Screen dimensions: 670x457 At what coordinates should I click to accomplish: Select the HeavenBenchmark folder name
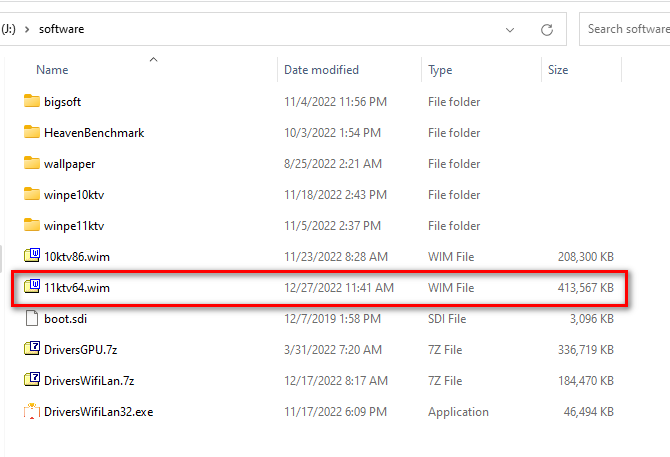tap(94, 133)
